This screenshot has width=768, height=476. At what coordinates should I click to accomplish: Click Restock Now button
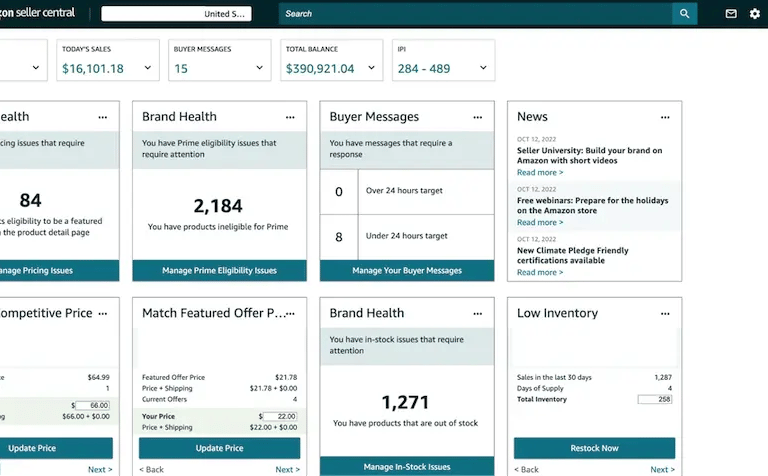tap(594, 448)
